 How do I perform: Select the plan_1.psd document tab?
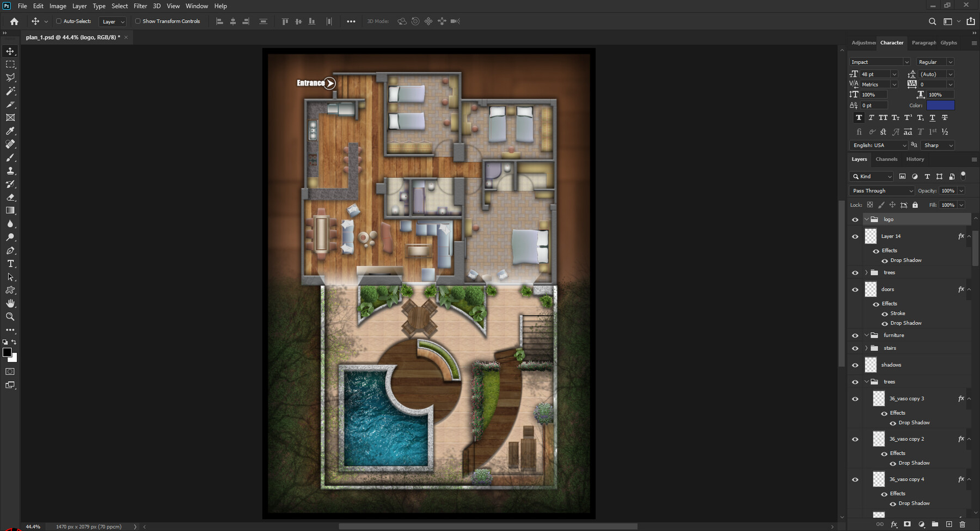coord(71,37)
